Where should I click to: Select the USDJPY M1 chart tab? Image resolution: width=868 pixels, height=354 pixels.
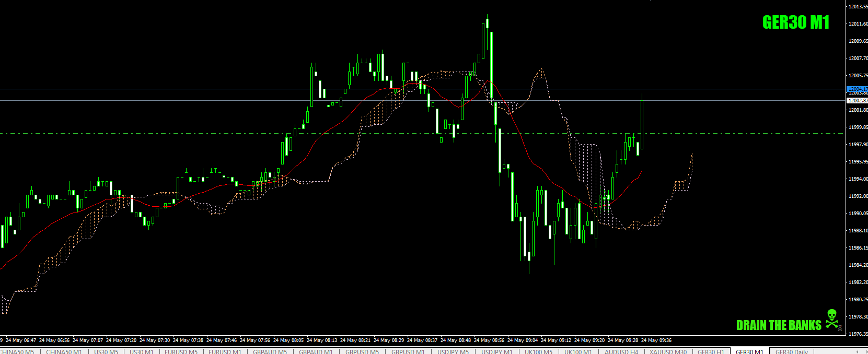click(496, 351)
